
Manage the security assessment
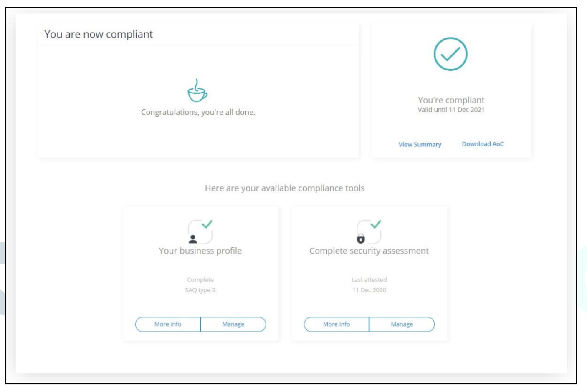pos(402,324)
